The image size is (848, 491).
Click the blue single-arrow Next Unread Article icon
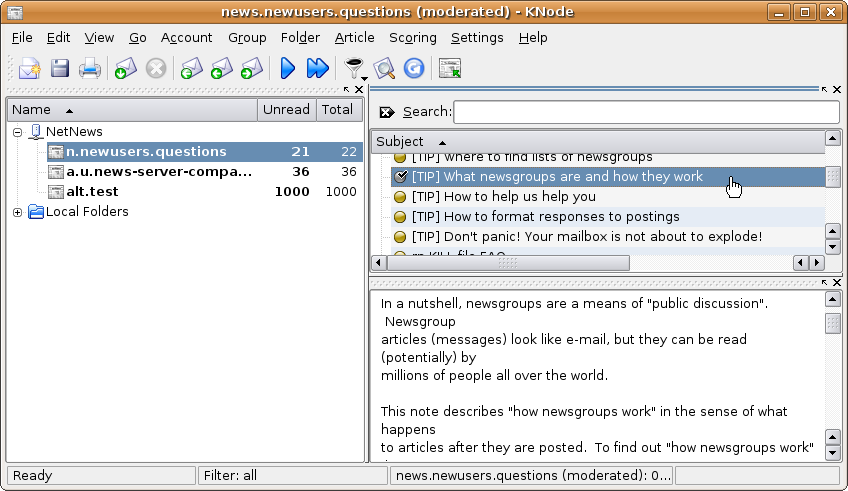click(288, 69)
